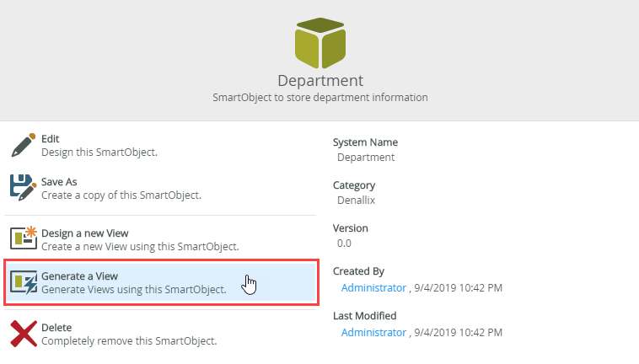Click 'Design this SmartObject.' description text
639x364 pixels.
pos(99,153)
